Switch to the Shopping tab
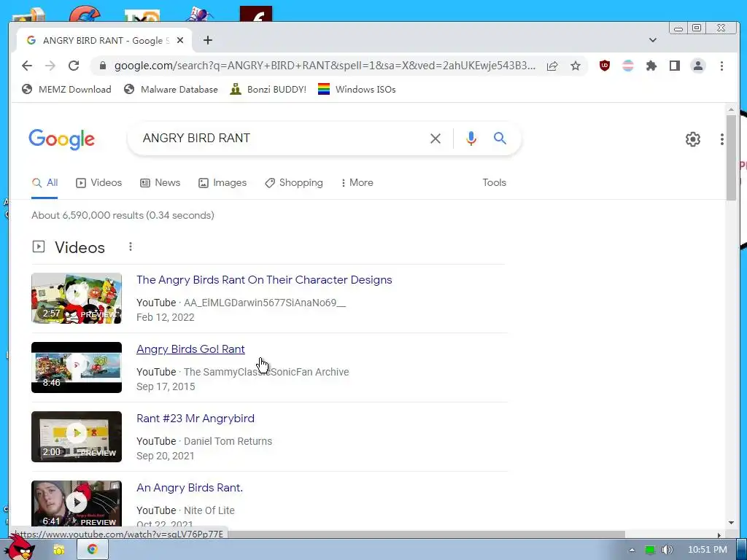The image size is (747, 560). tap(294, 183)
